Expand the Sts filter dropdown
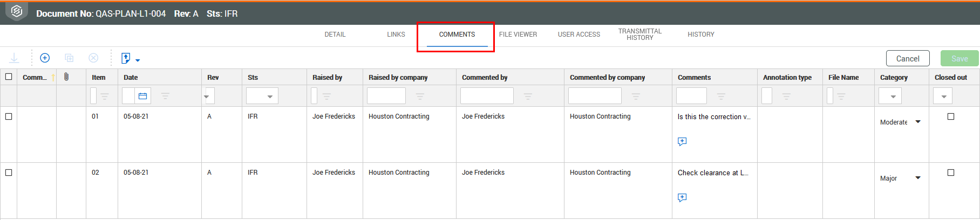 tap(269, 96)
